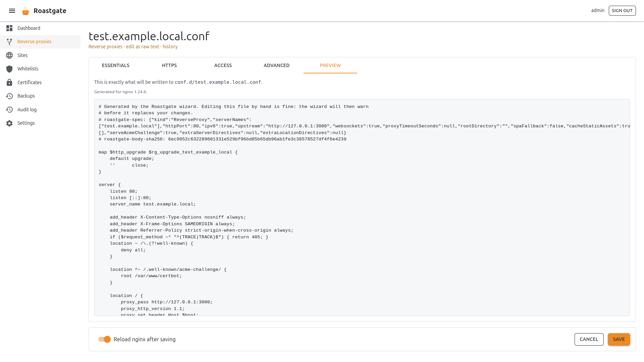
Task: Open the edit as raw text link
Action: point(143,47)
